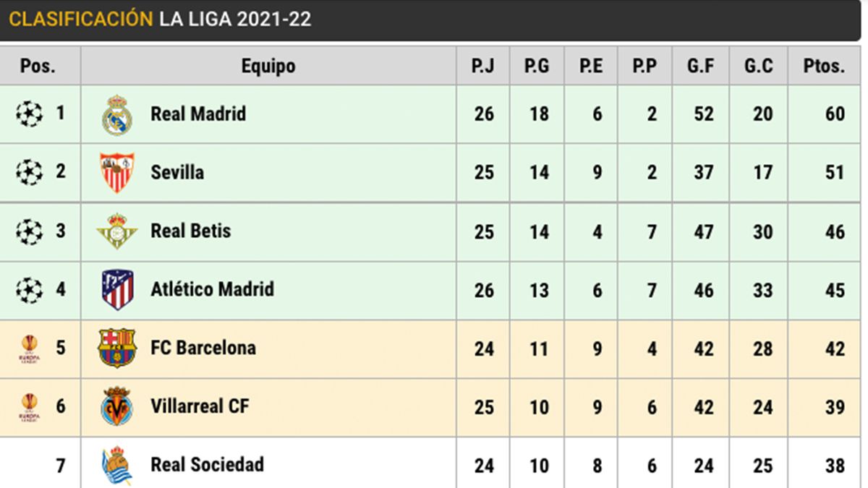Click Champions League icon beside position 4
The image size is (868, 488).
[30, 290]
